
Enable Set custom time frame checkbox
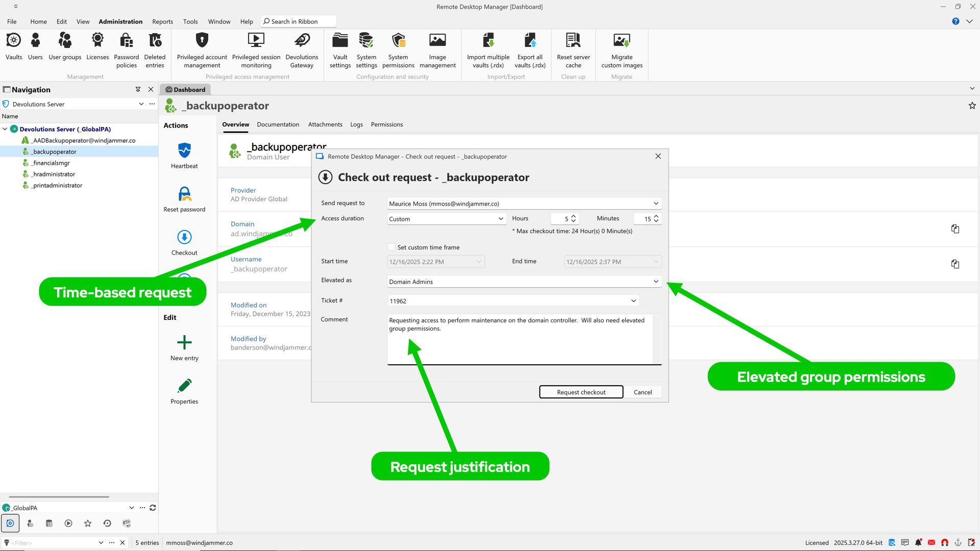pos(391,247)
